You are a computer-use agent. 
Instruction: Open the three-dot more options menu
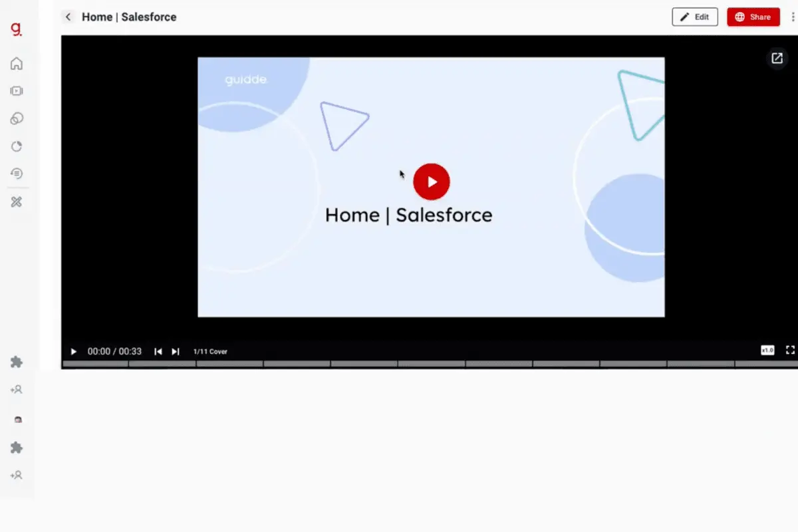793,17
